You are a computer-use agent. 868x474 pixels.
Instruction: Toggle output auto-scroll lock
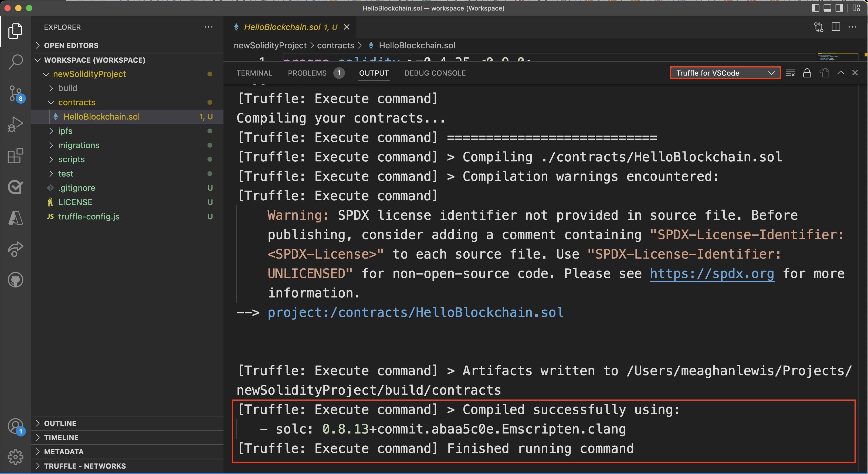(807, 73)
